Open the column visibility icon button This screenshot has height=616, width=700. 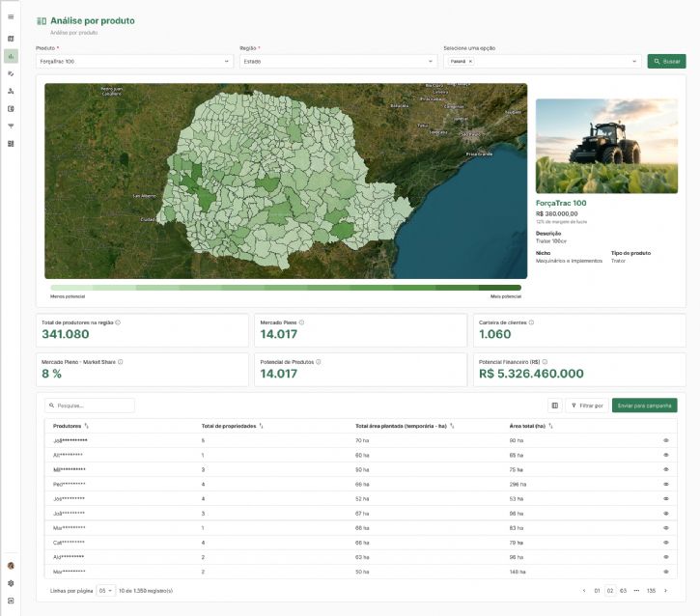pos(555,406)
